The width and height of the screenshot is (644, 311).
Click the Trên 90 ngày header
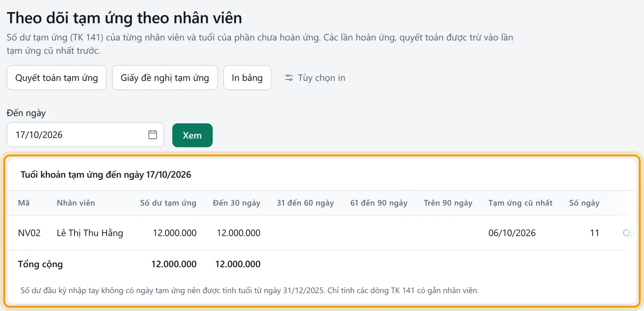click(x=448, y=203)
